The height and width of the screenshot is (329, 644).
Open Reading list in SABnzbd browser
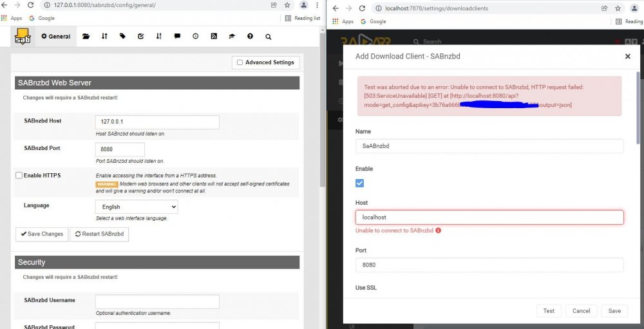tap(302, 18)
